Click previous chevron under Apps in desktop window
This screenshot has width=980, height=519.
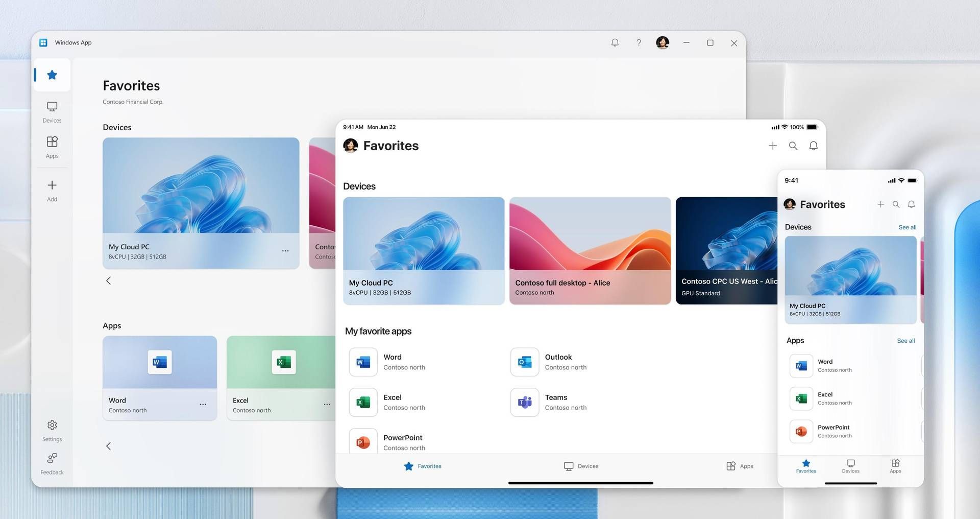108,446
